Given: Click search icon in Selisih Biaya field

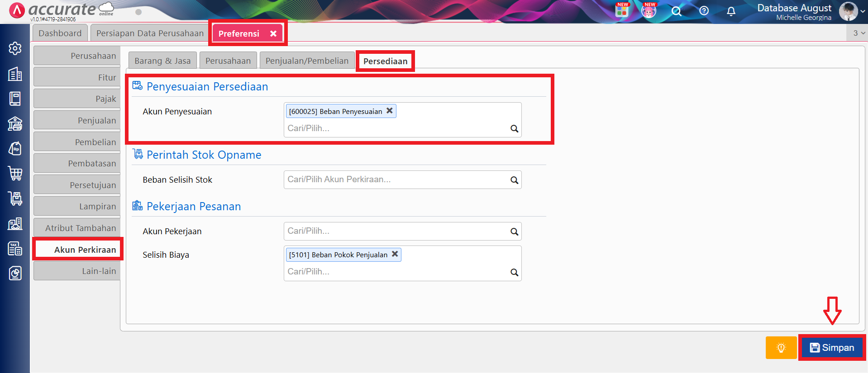Looking at the screenshot, I should (x=514, y=272).
